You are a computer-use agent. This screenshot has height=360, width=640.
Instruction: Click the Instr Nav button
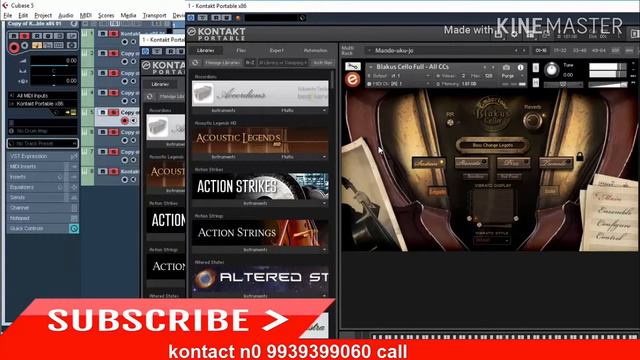[322, 63]
